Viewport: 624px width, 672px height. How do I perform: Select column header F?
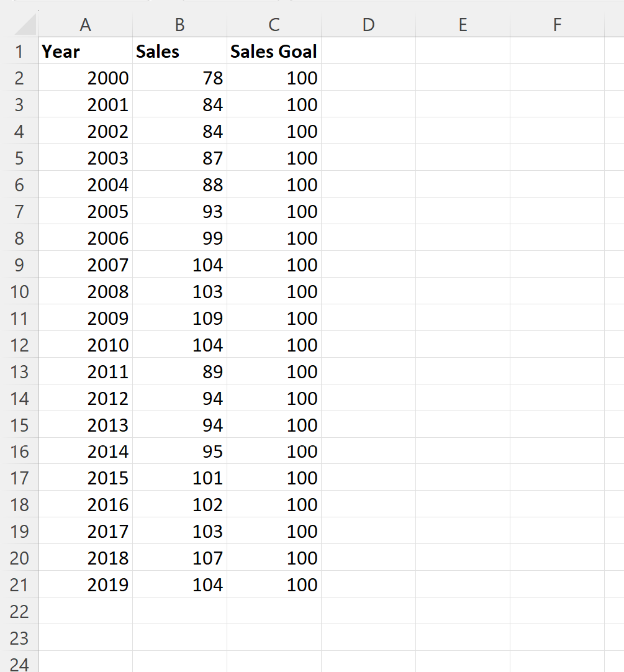click(x=556, y=25)
